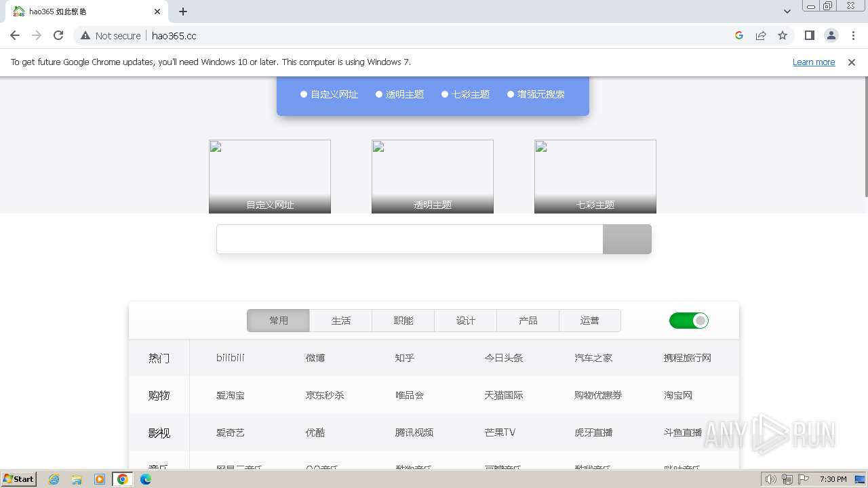The height and width of the screenshot is (488, 868).
Task: Open Windows Media Player taskbar icon
Action: (x=100, y=479)
